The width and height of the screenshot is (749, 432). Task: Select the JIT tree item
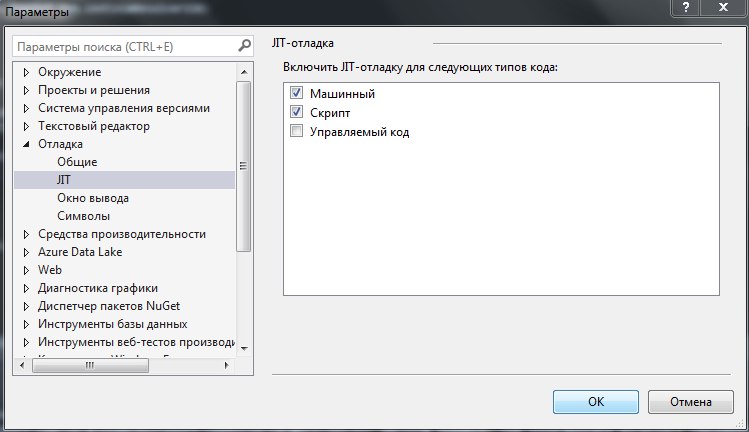tap(124, 180)
